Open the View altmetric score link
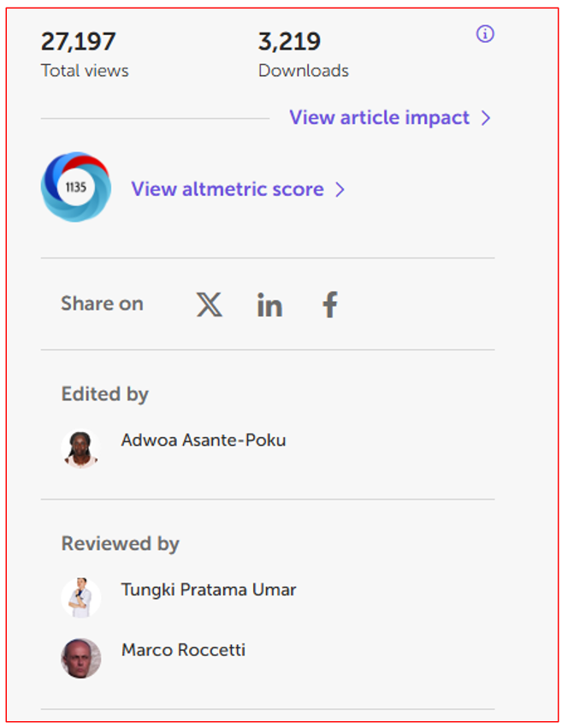This screenshot has height=728, width=562. coord(227,189)
